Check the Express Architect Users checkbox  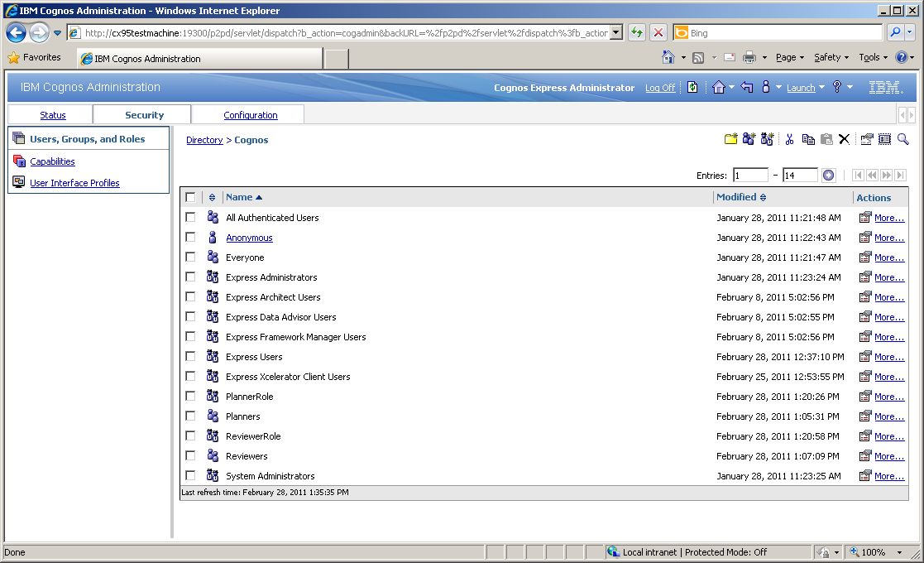[190, 296]
